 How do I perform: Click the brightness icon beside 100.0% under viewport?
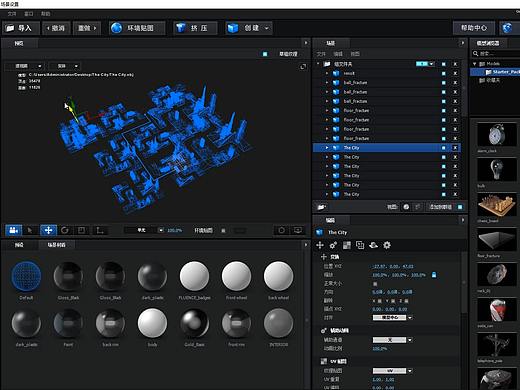point(161,230)
